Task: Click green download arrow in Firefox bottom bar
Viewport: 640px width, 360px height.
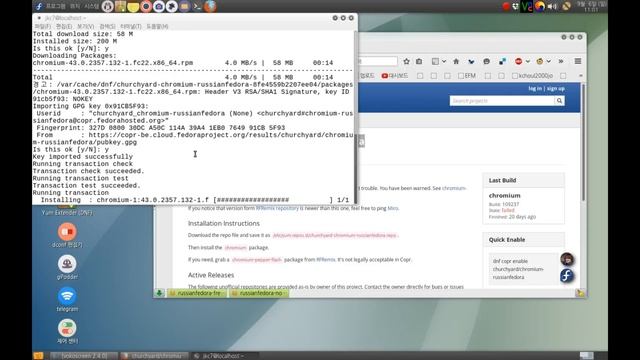Action: tap(159, 293)
